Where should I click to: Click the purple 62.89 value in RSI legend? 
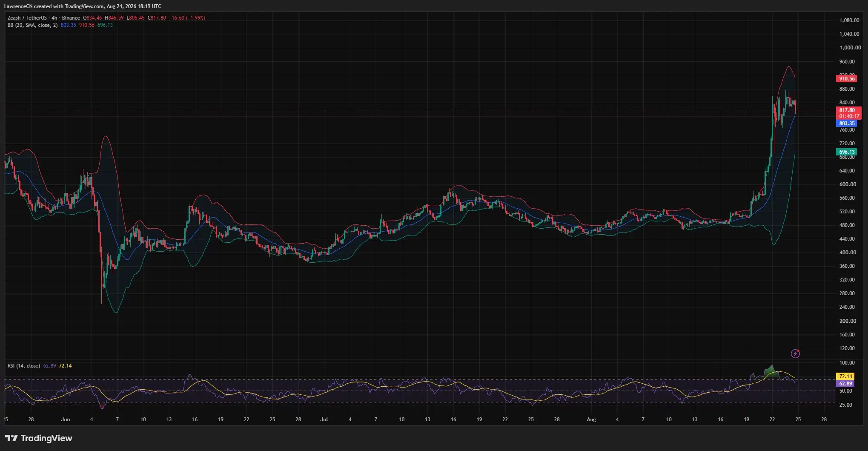click(49, 366)
